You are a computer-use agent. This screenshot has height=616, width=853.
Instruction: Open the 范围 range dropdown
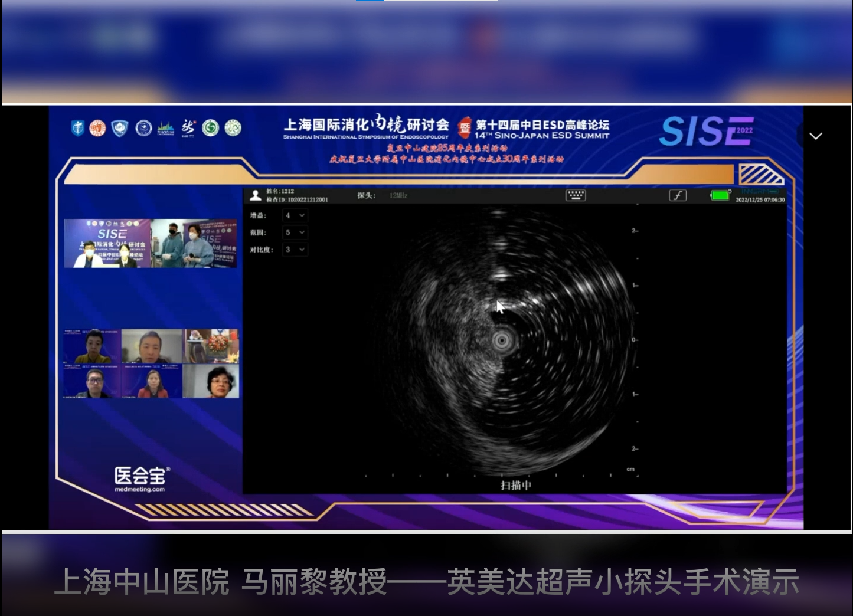click(x=295, y=232)
